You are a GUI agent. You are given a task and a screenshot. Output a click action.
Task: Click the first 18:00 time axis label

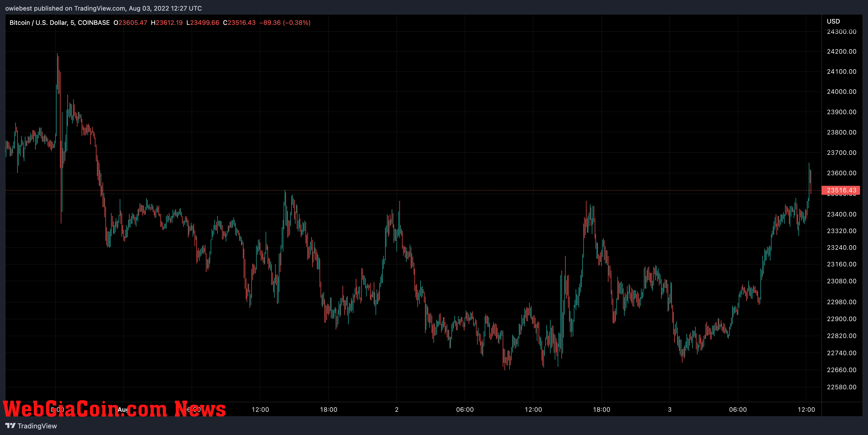[x=329, y=409]
